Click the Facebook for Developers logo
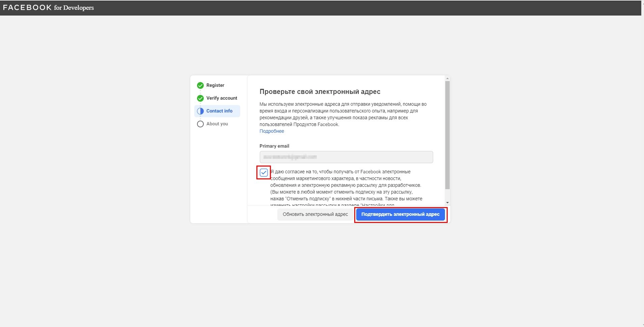 (48, 7)
